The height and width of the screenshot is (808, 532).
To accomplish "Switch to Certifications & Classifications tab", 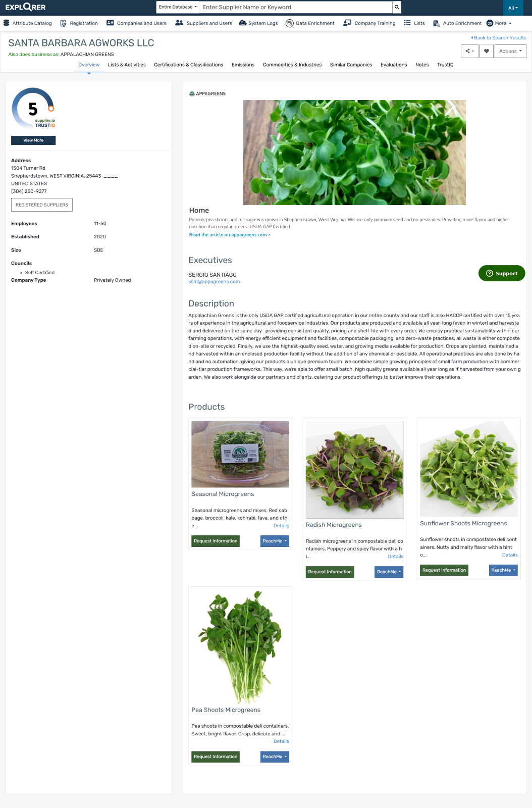I will (x=189, y=65).
